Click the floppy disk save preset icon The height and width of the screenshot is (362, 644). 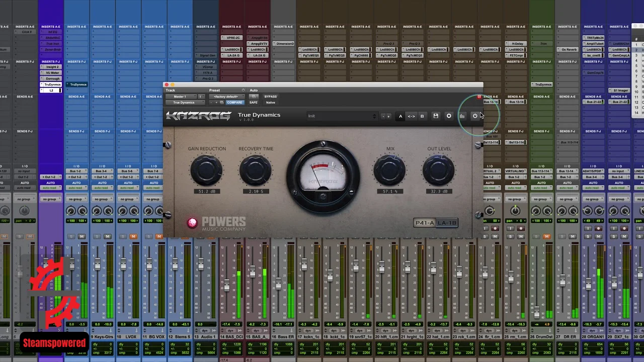(x=436, y=116)
